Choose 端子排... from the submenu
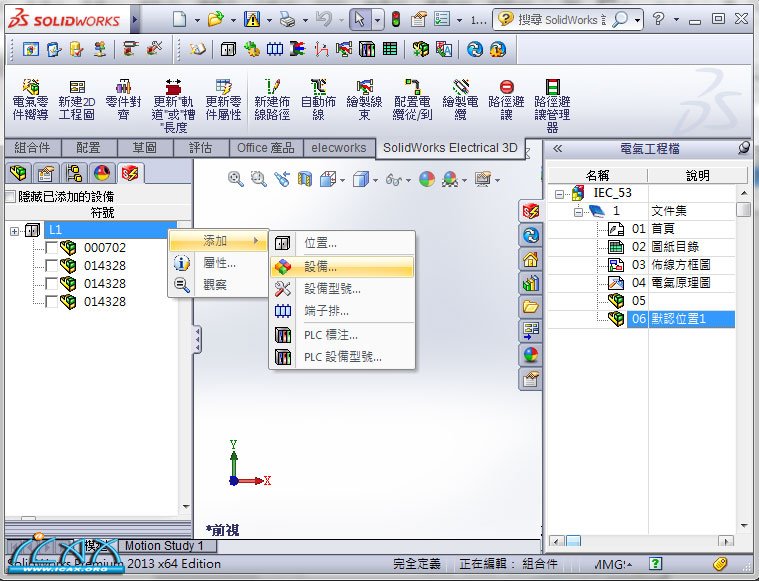Screen dimensions: 759x581 (342, 310)
